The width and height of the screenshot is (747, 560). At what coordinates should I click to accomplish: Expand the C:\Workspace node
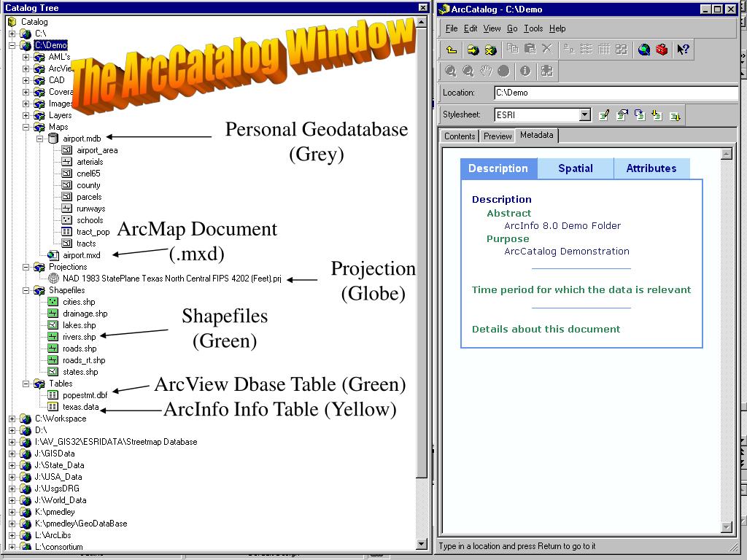tap(12, 419)
